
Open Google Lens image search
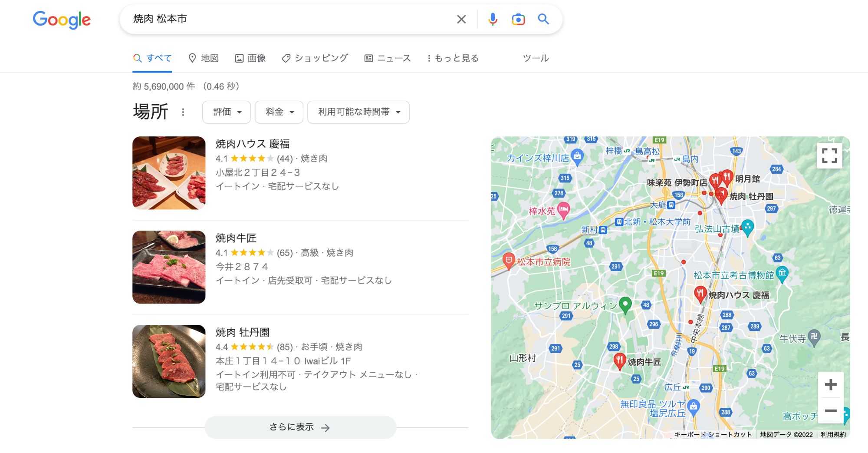(518, 19)
